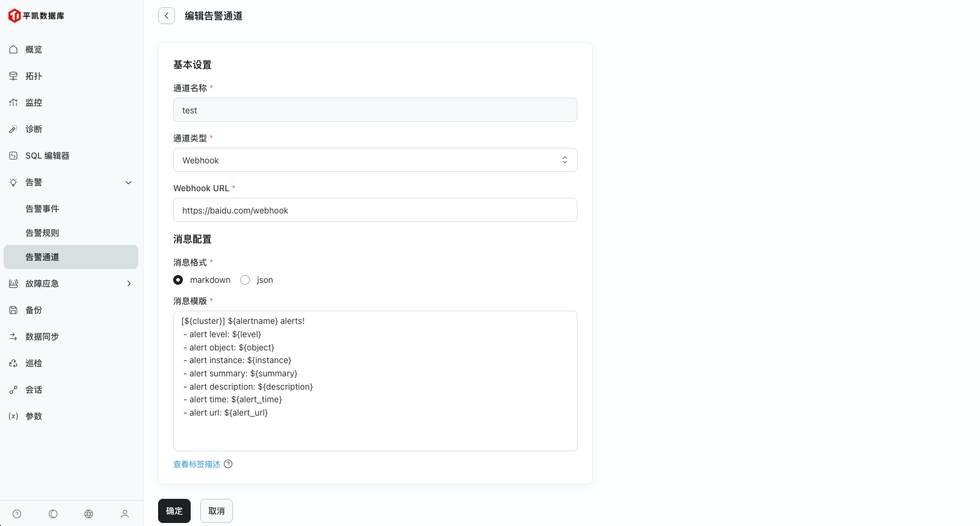This screenshot has width=980, height=526.
Task: Click the SQL 编辑器 sidebar icon
Action: click(13, 156)
